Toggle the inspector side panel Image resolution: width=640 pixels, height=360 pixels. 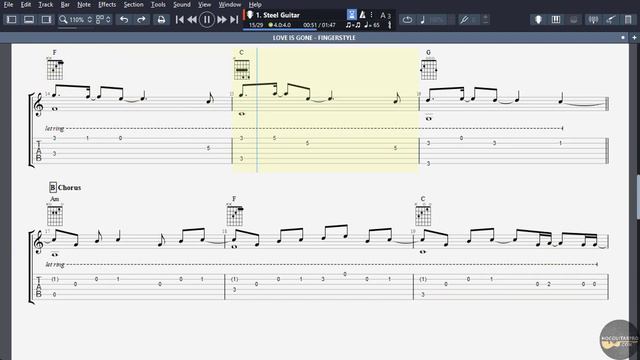coord(46,20)
